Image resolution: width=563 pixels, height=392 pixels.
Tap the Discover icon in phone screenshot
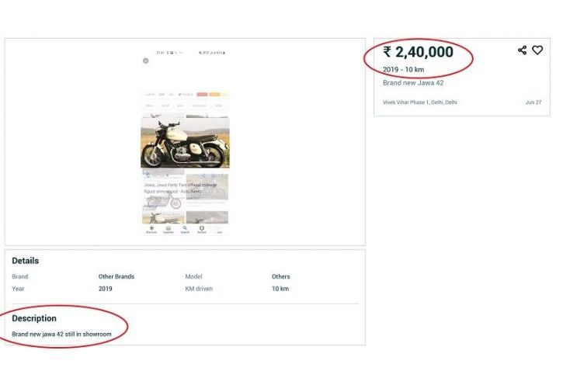tap(151, 230)
